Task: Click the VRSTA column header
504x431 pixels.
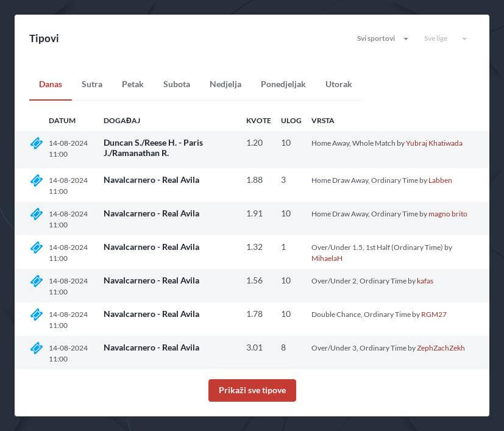Action: (323, 121)
